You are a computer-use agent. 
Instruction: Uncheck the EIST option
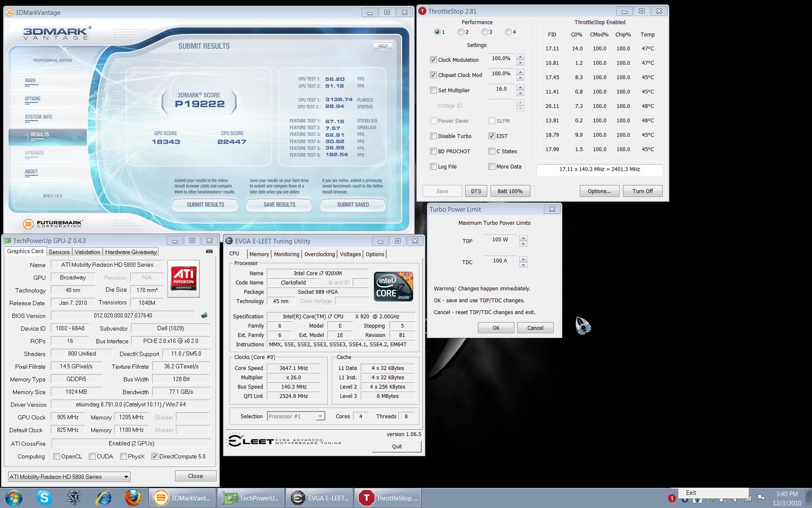[x=492, y=136]
